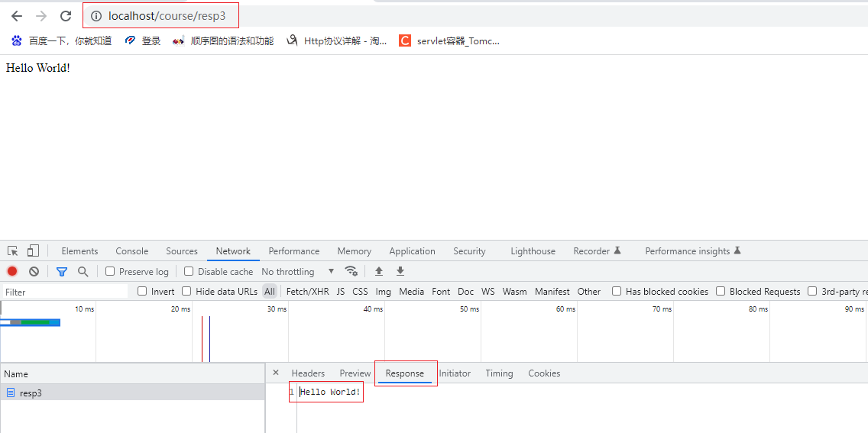Tick the Invert filter checkbox
Viewport: 868px width, 433px height.
point(142,291)
